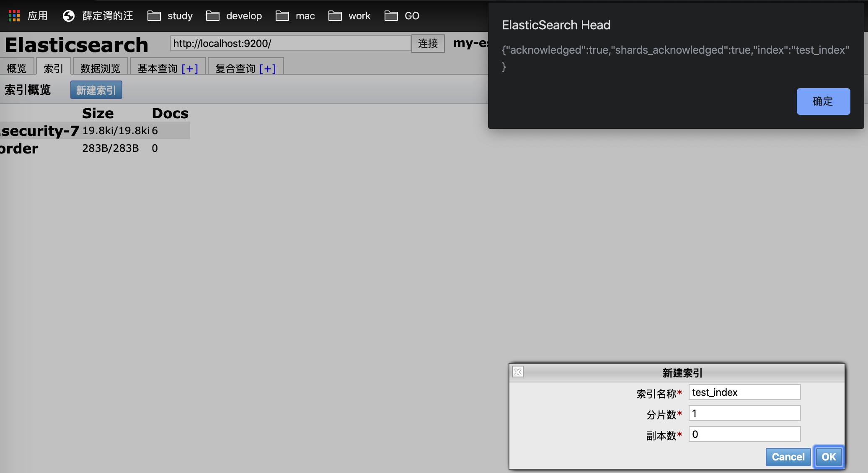Close the 新建索引 dialog with X icon

(518, 372)
